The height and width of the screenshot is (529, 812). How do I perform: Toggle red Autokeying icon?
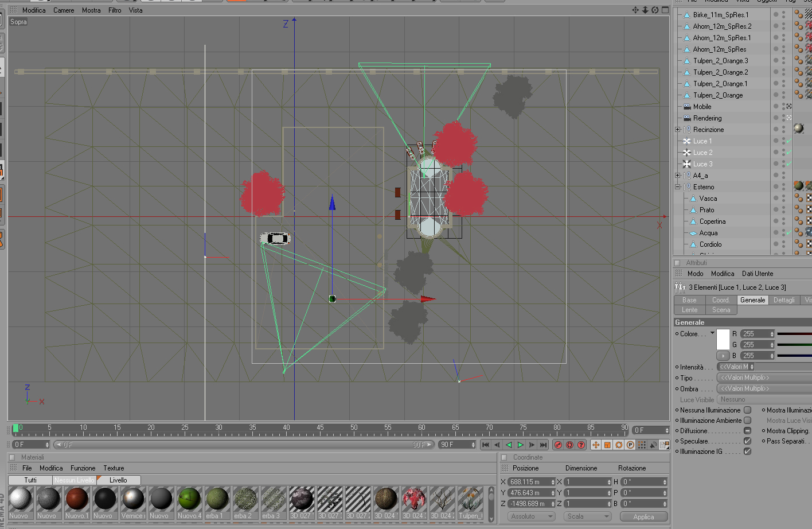click(569, 445)
